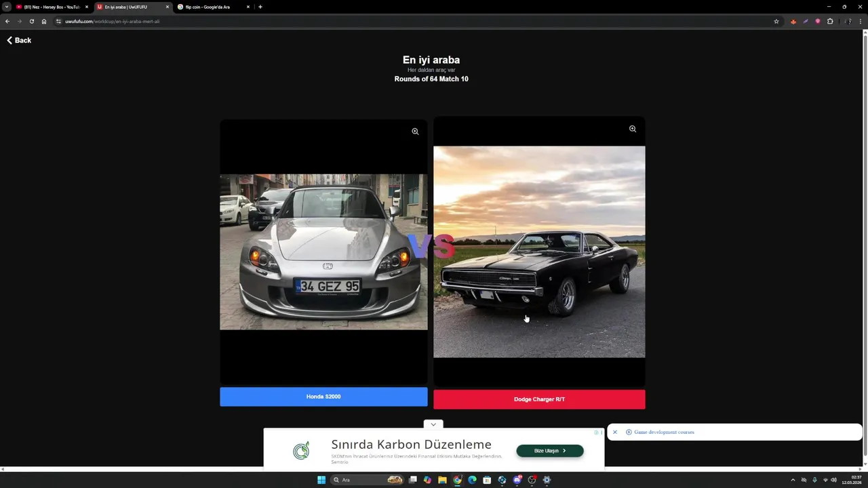Go back in browser history
Viewport: 868px width, 488px height.
tap(7, 21)
